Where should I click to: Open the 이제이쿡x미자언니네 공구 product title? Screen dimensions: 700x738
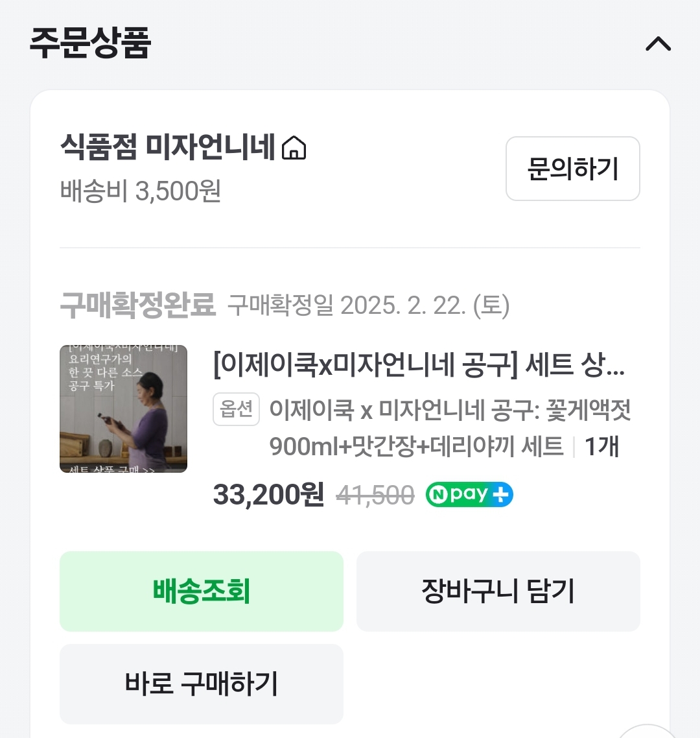point(419,366)
